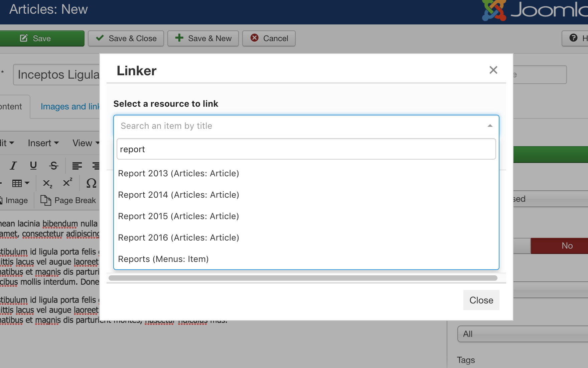
Task: Click the subscript icon
Action: pos(47,183)
